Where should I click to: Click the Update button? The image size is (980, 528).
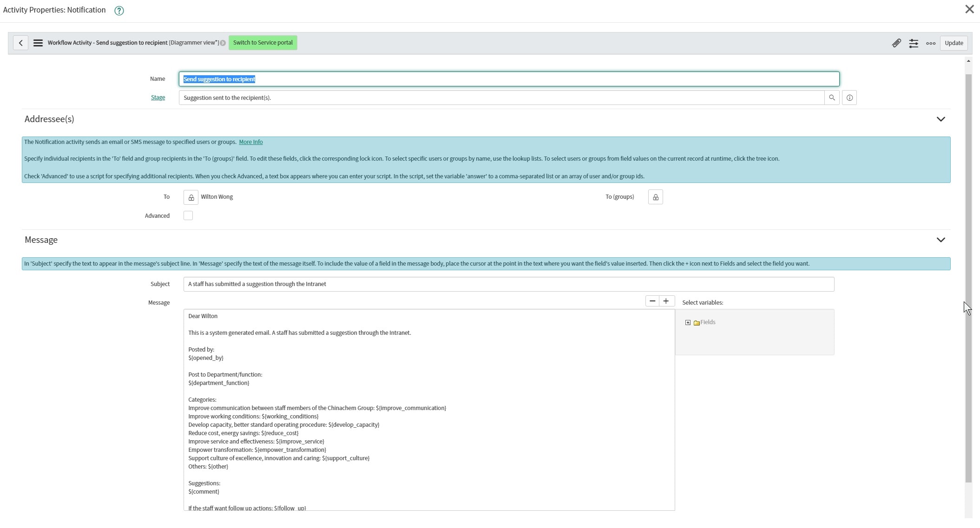coord(954,43)
